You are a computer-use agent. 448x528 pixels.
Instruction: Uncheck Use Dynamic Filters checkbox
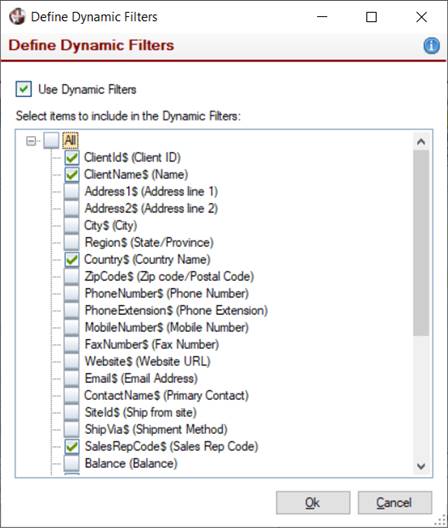pos(24,89)
